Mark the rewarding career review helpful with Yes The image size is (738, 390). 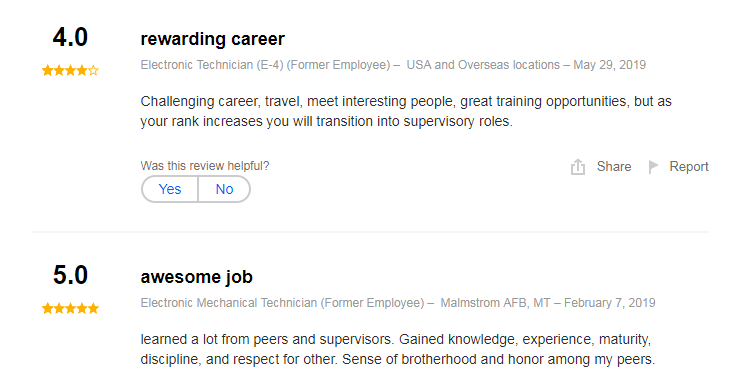(169, 189)
